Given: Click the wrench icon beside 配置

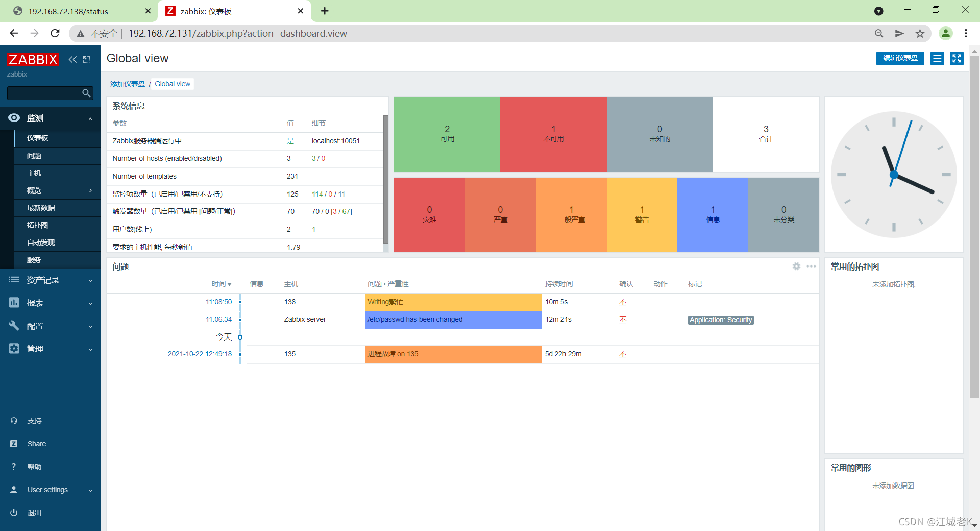Looking at the screenshot, I should tap(14, 326).
